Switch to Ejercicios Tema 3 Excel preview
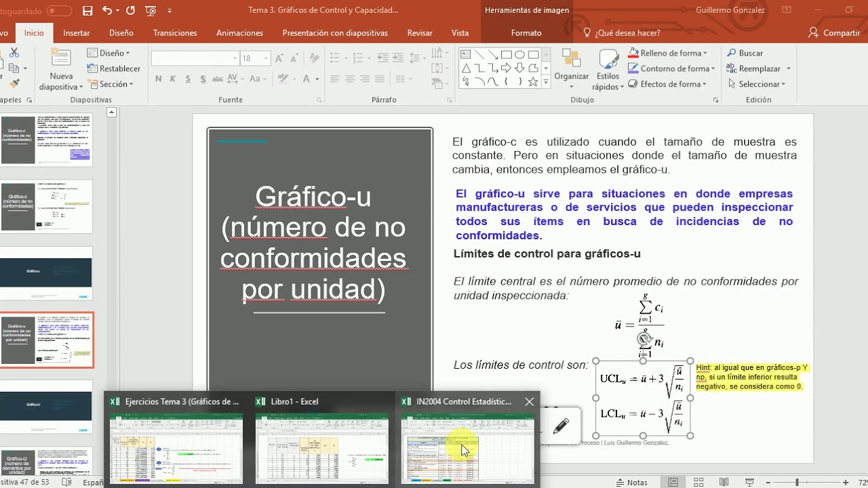The width and height of the screenshot is (868, 488). click(x=176, y=439)
